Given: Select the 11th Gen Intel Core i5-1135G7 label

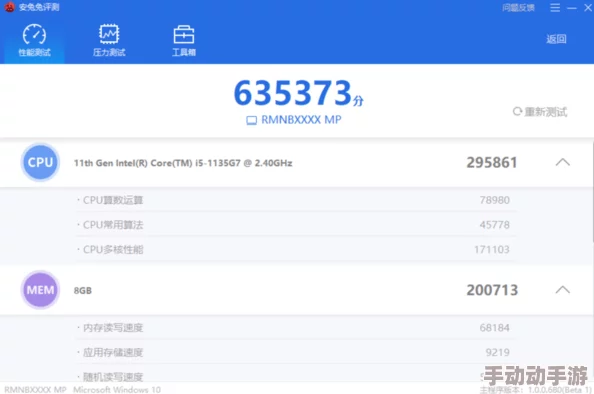Looking at the screenshot, I should pos(183,163).
